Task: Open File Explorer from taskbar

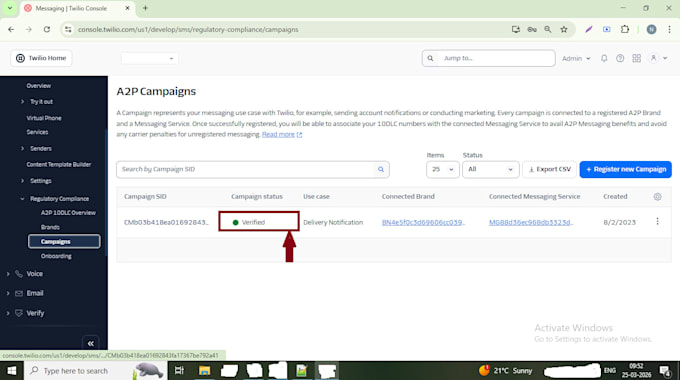Action: [204, 370]
